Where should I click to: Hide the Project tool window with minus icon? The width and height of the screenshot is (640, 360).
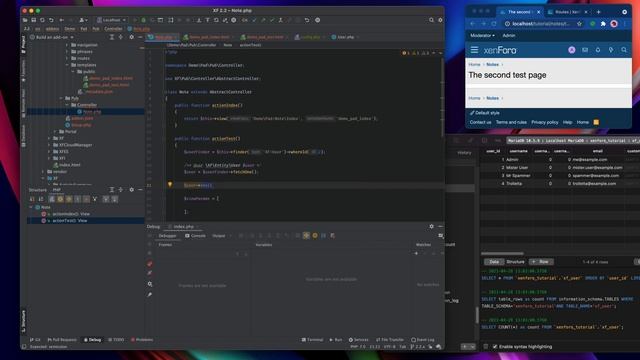(x=140, y=37)
